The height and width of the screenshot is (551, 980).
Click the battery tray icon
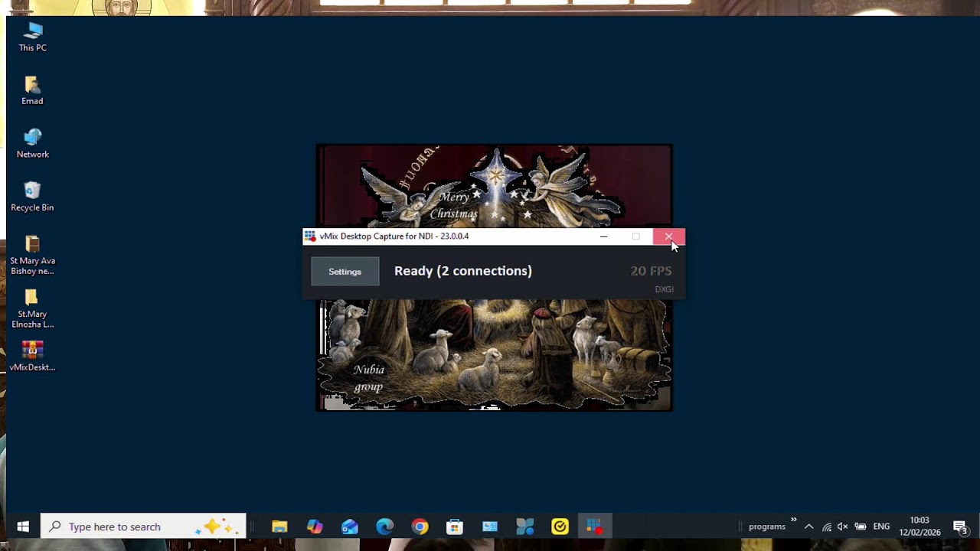[861, 527]
